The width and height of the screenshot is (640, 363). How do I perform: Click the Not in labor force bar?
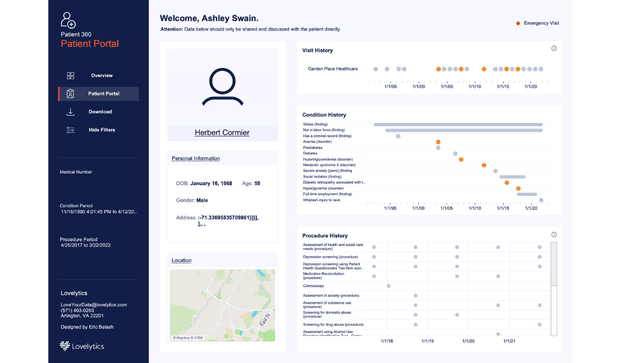[x=464, y=130]
